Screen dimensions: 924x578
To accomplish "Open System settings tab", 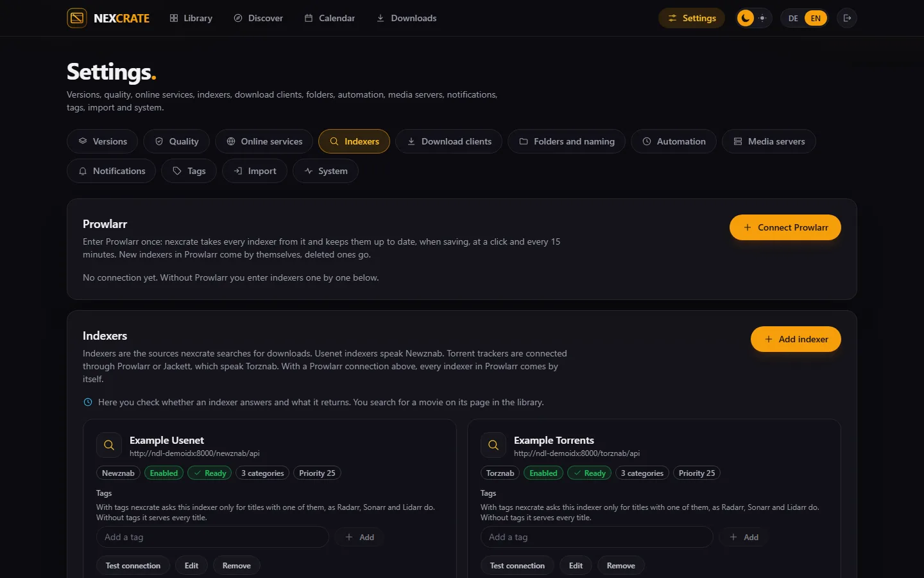I will pos(325,171).
